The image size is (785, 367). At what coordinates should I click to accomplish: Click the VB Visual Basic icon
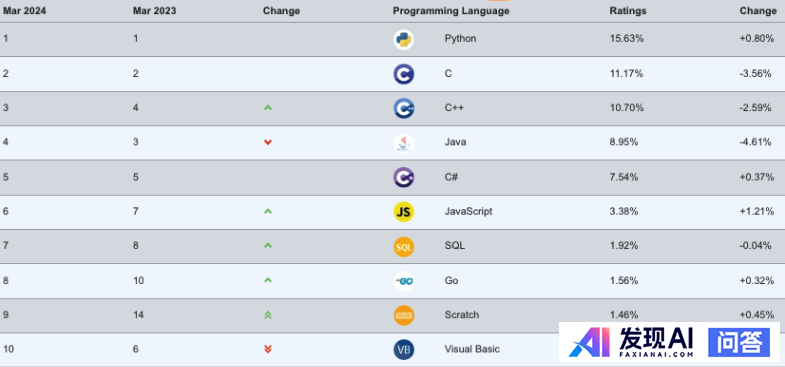(404, 349)
